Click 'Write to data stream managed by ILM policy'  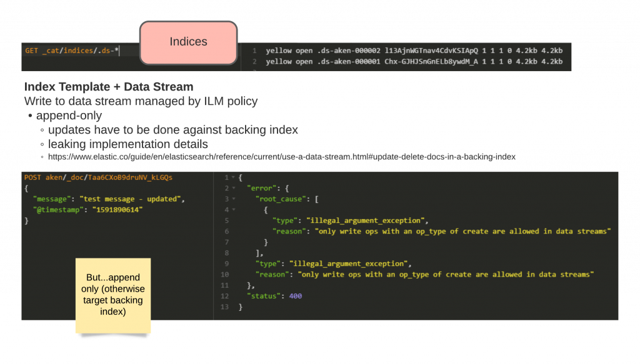tap(141, 101)
